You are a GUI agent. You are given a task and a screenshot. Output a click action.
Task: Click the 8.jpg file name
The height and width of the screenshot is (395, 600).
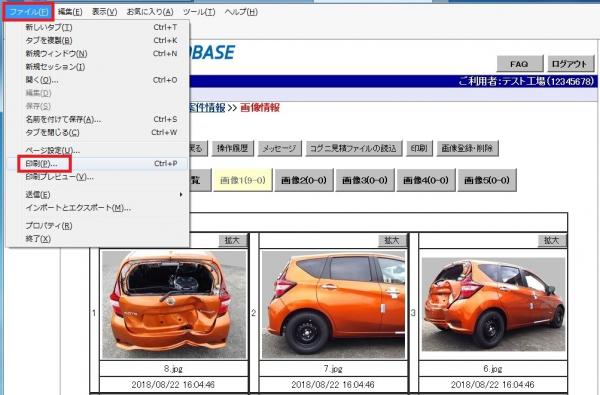[173, 369]
